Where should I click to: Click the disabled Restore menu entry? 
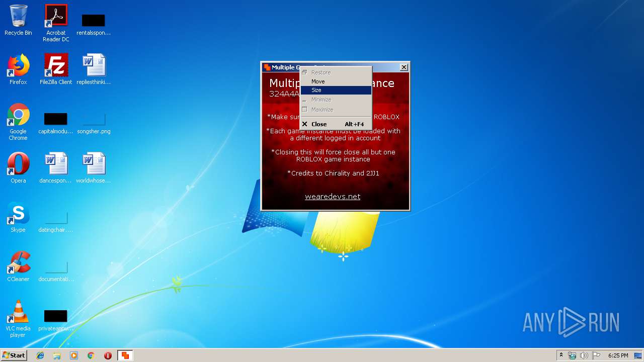(336, 72)
